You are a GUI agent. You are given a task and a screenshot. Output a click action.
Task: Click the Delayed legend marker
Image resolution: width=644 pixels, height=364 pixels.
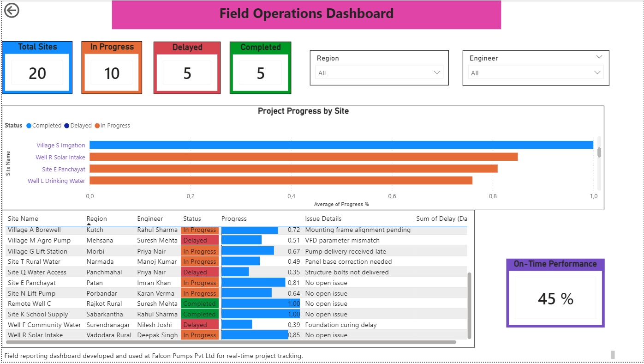click(67, 126)
